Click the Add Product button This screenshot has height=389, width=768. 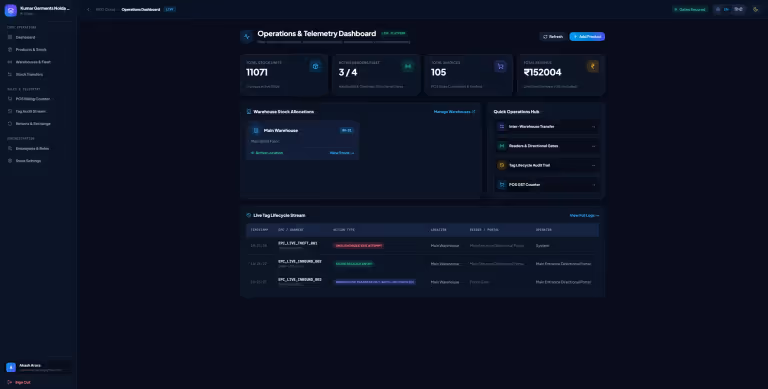coord(587,37)
